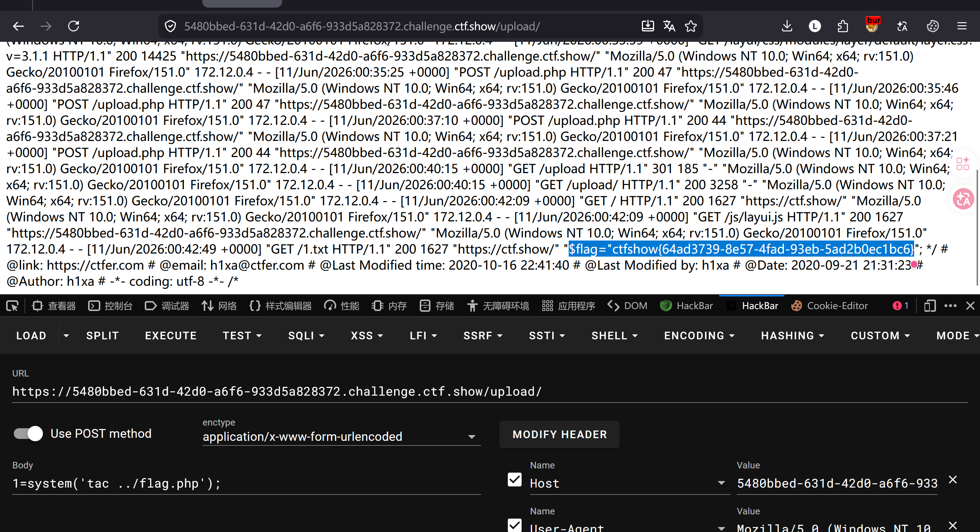Open the 存储 storage tab
The image size is (980, 532).
437,306
